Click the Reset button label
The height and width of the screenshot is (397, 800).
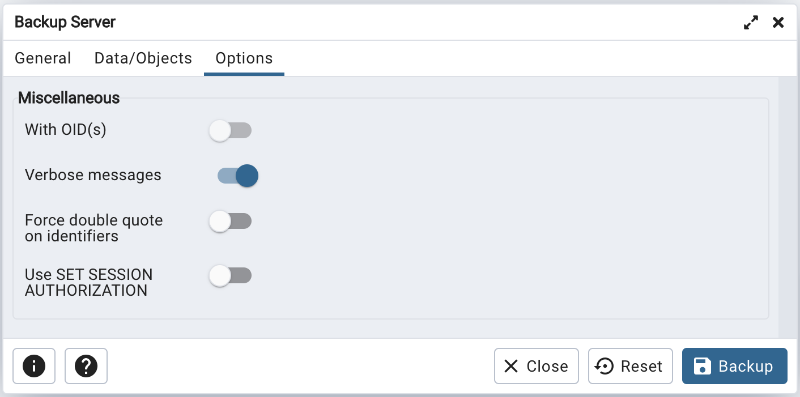coord(641,366)
